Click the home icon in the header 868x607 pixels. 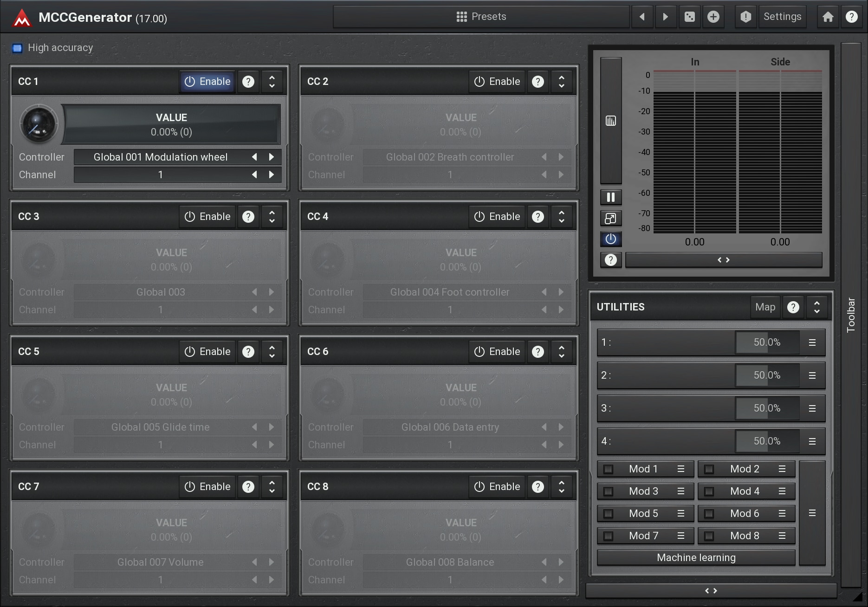(828, 17)
